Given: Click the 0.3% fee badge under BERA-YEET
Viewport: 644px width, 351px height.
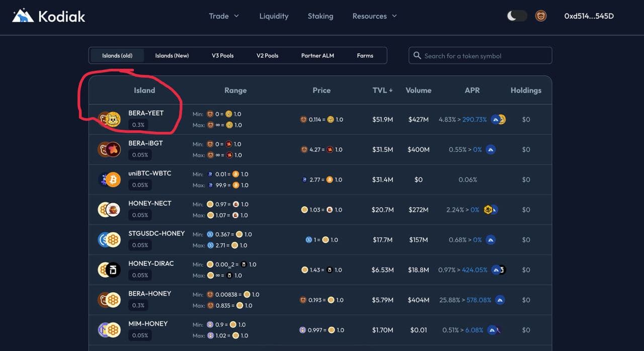Looking at the screenshot, I should click(138, 125).
